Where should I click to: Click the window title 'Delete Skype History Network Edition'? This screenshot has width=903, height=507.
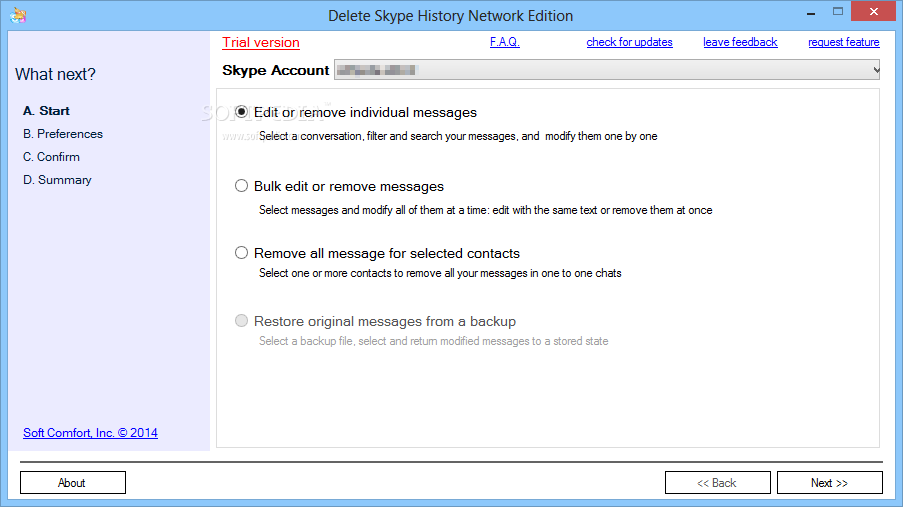coord(450,16)
